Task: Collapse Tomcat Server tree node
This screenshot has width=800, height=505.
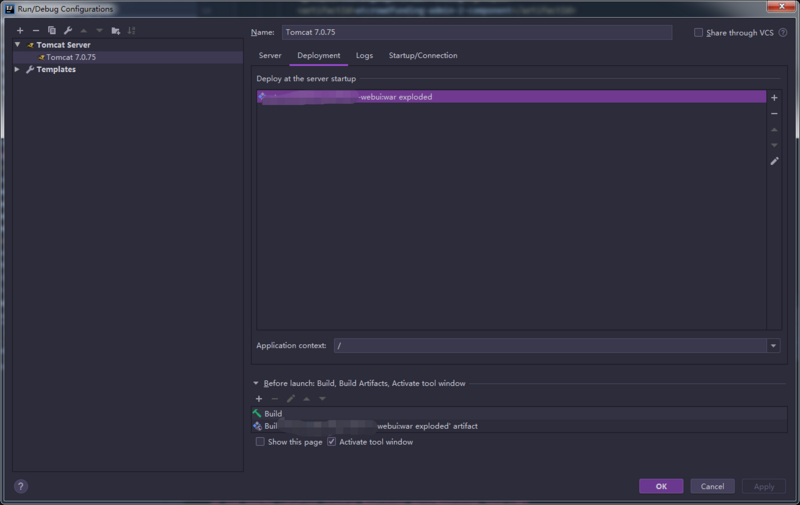Action: [x=17, y=45]
